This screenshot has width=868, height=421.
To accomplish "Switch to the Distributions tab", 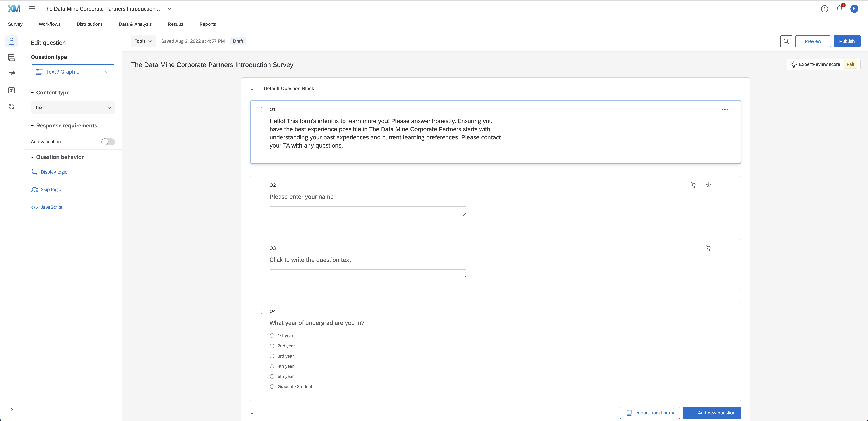I will pyautogui.click(x=90, y=24).
